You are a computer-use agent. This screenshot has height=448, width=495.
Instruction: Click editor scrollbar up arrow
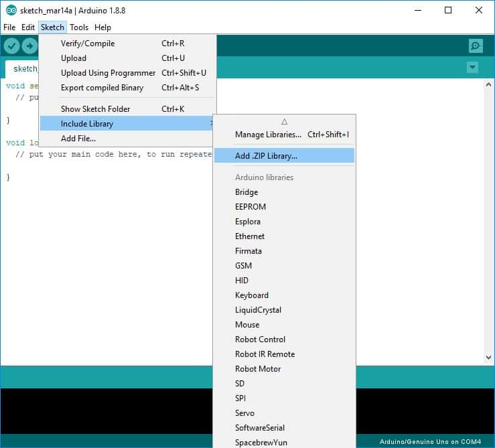(x=488, y=84)
